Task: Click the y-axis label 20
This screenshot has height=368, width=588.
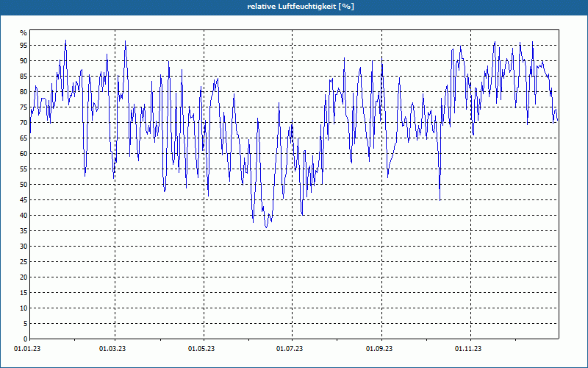Action: tap(24, 277)
